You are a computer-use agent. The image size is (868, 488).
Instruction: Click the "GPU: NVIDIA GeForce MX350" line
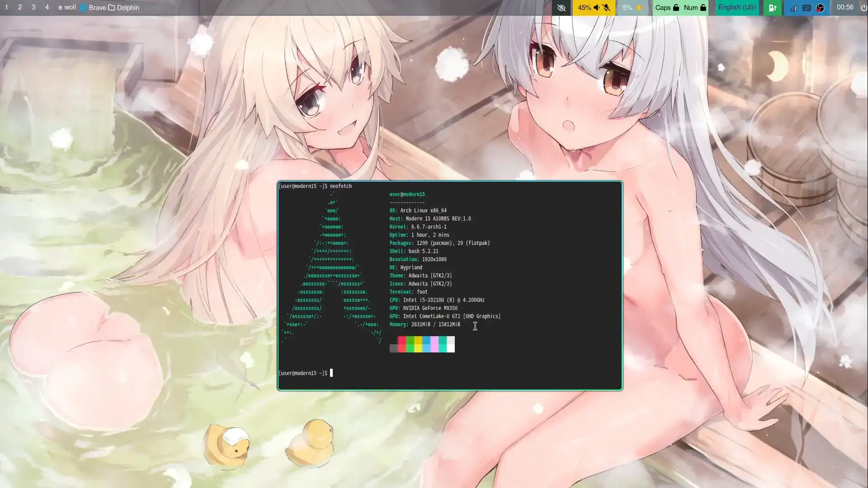tap(423, 308)
